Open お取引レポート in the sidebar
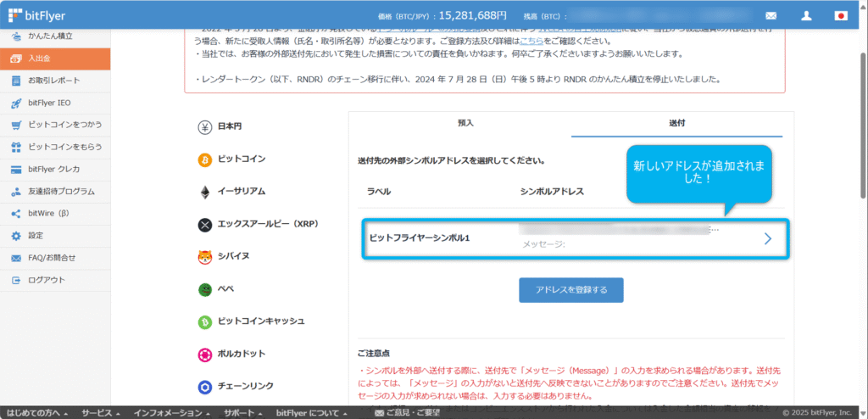The width and height of the screenshot is (868, 419). coord(55,81)
